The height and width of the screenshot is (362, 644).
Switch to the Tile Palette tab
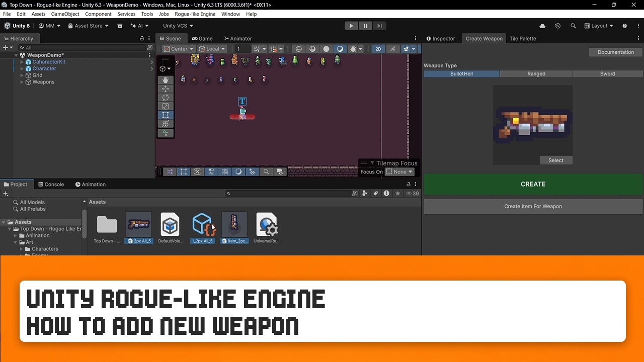pyautogui.click(x=523, y=39)
